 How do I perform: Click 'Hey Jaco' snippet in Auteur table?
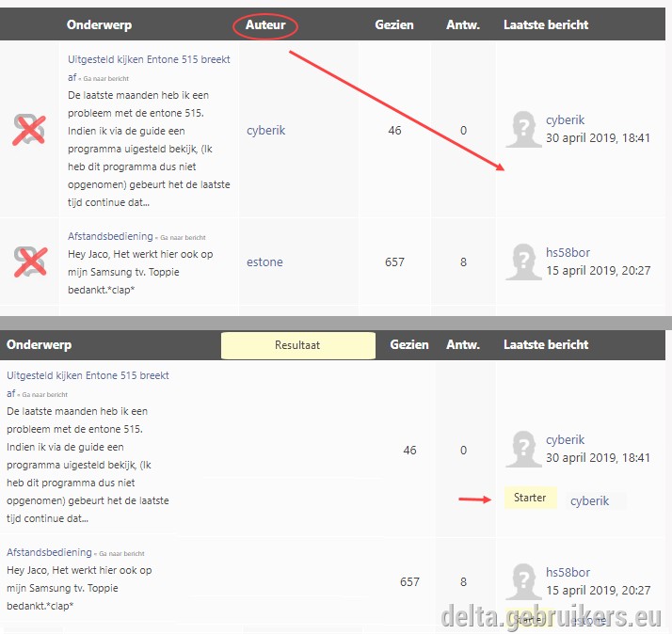pos(140,272)
